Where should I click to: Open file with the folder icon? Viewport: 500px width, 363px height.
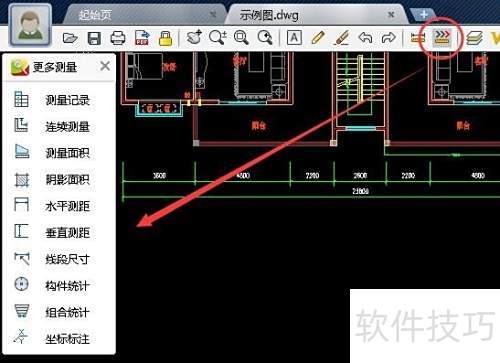pos(70,38)
